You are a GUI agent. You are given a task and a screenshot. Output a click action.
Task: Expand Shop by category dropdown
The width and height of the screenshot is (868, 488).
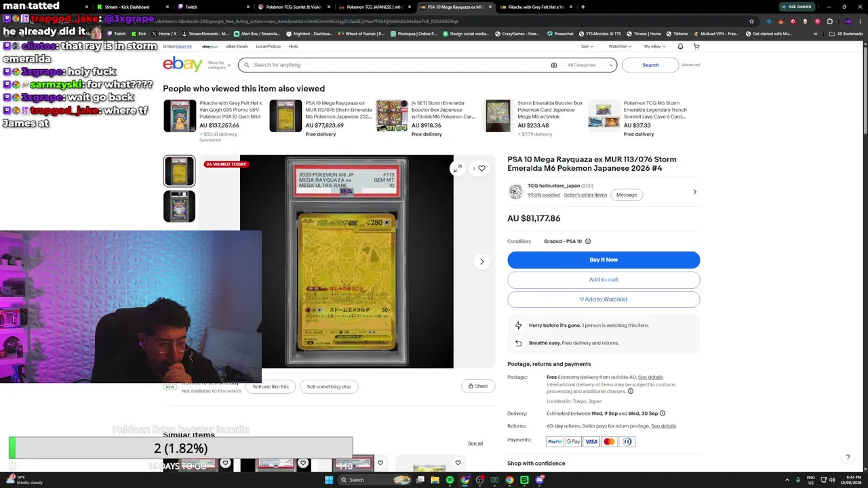pyautogui.click(x=219, y=65)
